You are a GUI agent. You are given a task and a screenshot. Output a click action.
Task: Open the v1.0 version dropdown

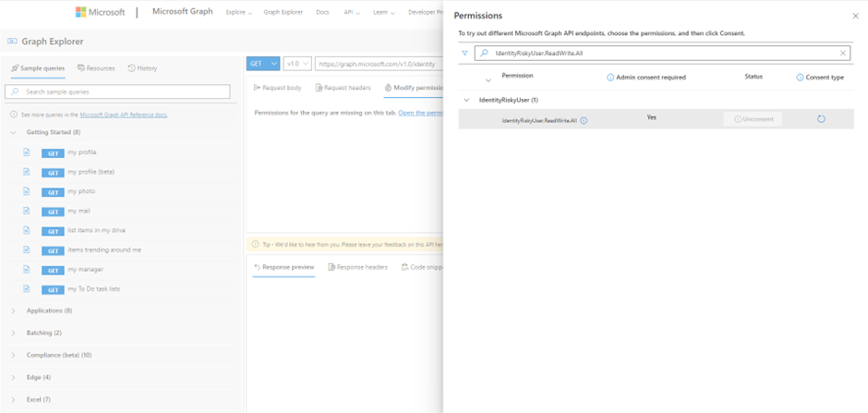point(298,64)
